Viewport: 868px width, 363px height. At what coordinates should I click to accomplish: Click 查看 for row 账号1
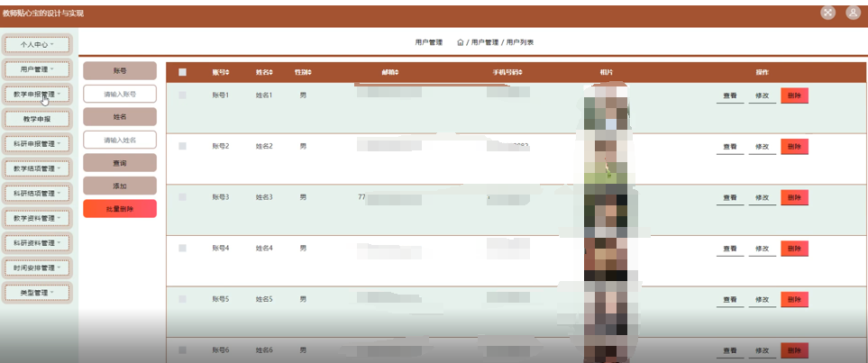tap(730, 95)
